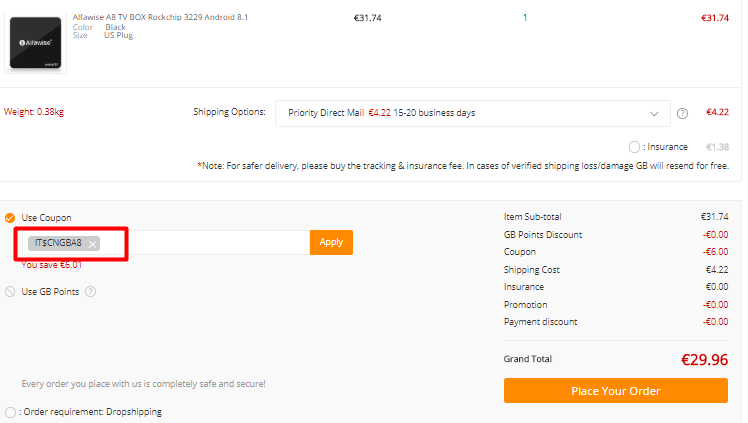Open the Priority Direct Mail shipping selector
The height and width of the screenshot is (423, 748).
coord(472,113)
